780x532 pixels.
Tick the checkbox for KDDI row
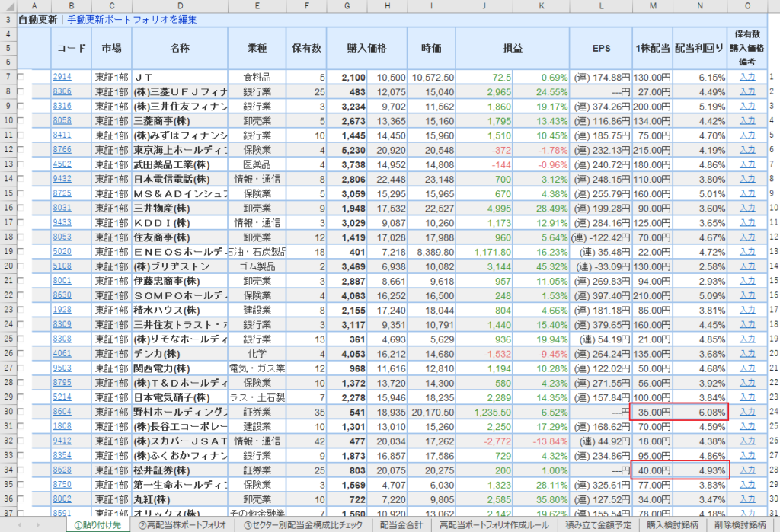tap(21, 223)
